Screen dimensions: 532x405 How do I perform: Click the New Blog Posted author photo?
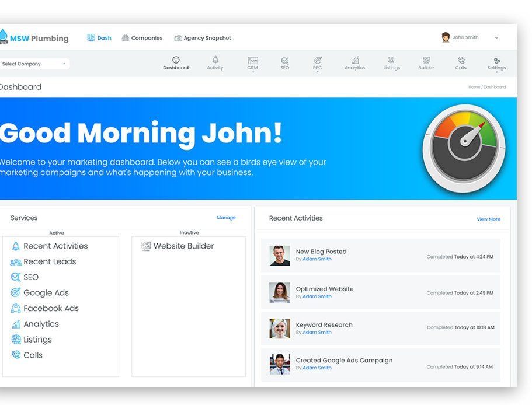click(280, 256)
